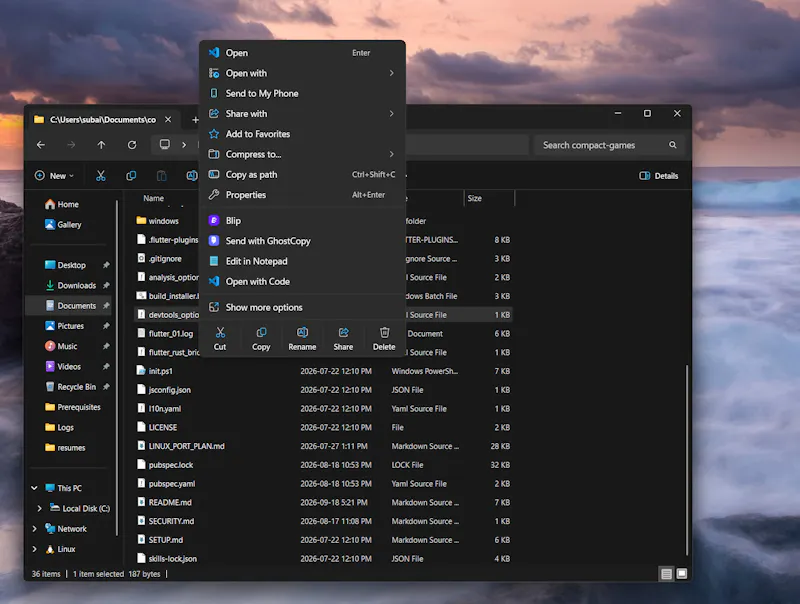
Task: Choose Send with GhostCopy
Action: coord(302,241)
